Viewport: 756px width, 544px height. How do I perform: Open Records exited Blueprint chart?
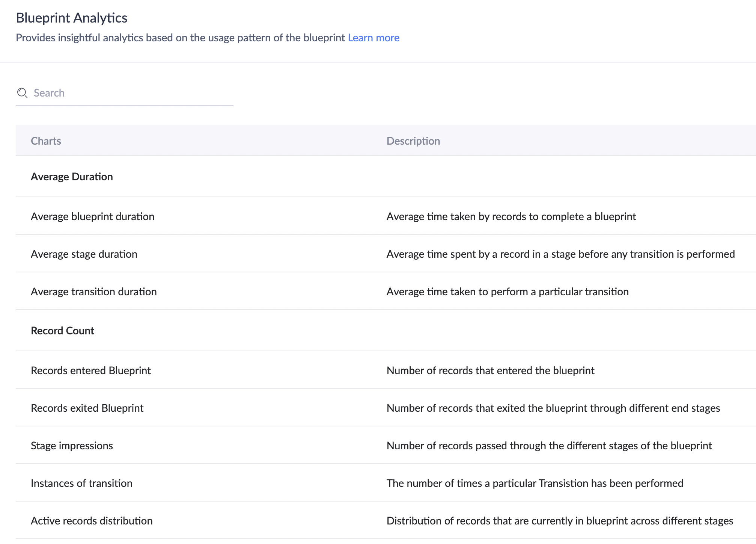[x=87, y=408]
